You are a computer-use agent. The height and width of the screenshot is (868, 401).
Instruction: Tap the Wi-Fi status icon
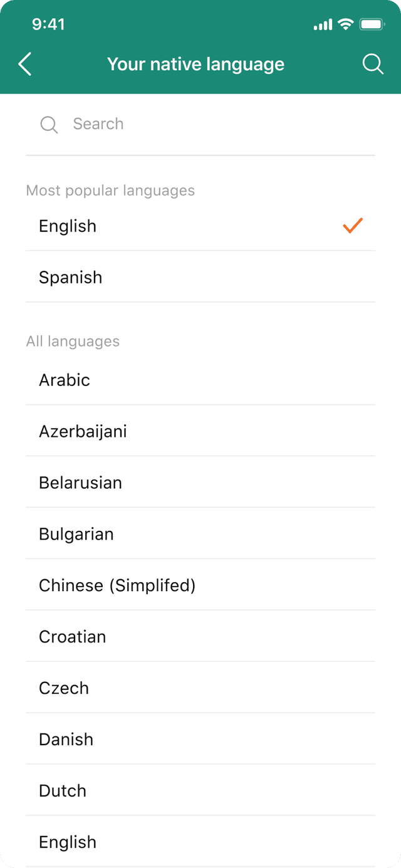coord(345,24)
